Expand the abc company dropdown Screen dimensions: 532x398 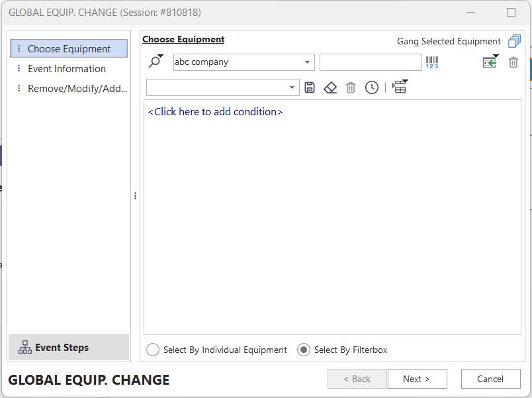pyautogui.click(x=307, y=62)
